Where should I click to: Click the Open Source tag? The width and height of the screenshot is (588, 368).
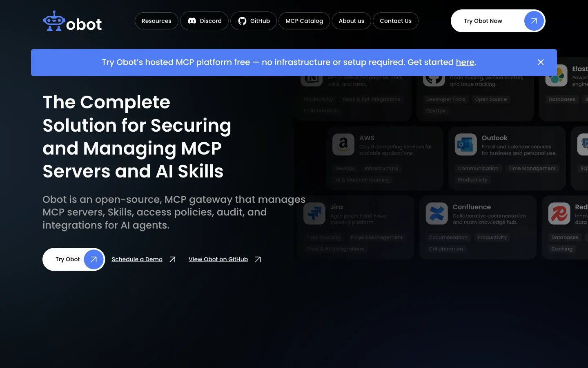[x=491, y=99]
